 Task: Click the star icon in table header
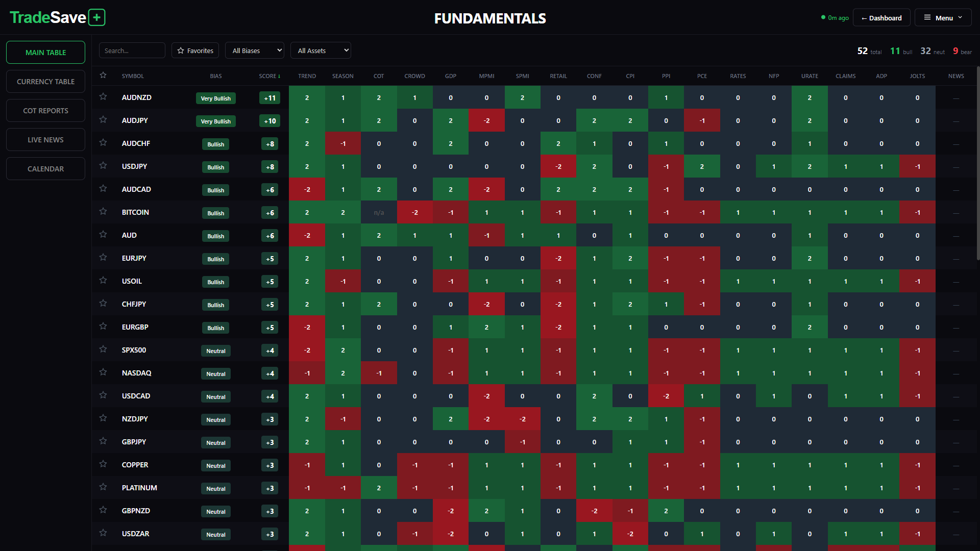coord(103,76)
